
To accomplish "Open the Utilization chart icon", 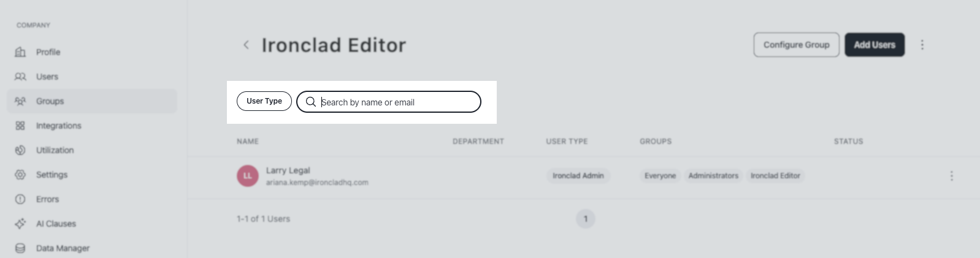I will point(20,150).
